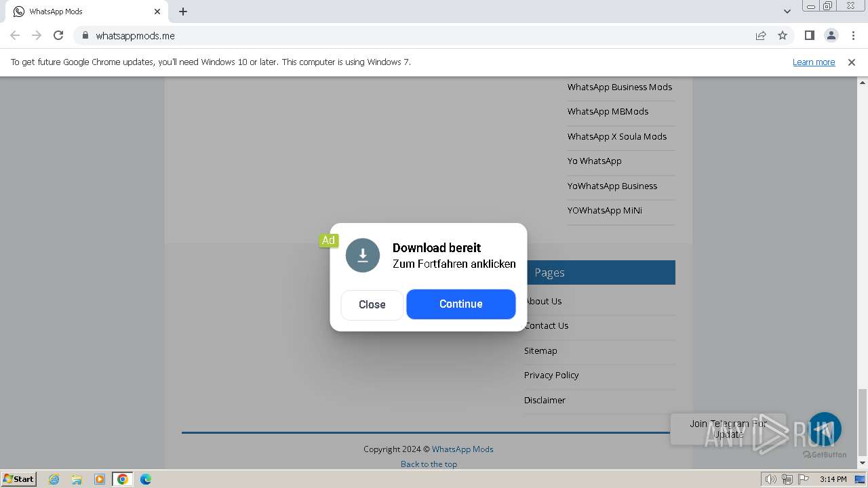Open YOWhatsApp MiNi link
The image size is (868, 488).
coord(605,210)
